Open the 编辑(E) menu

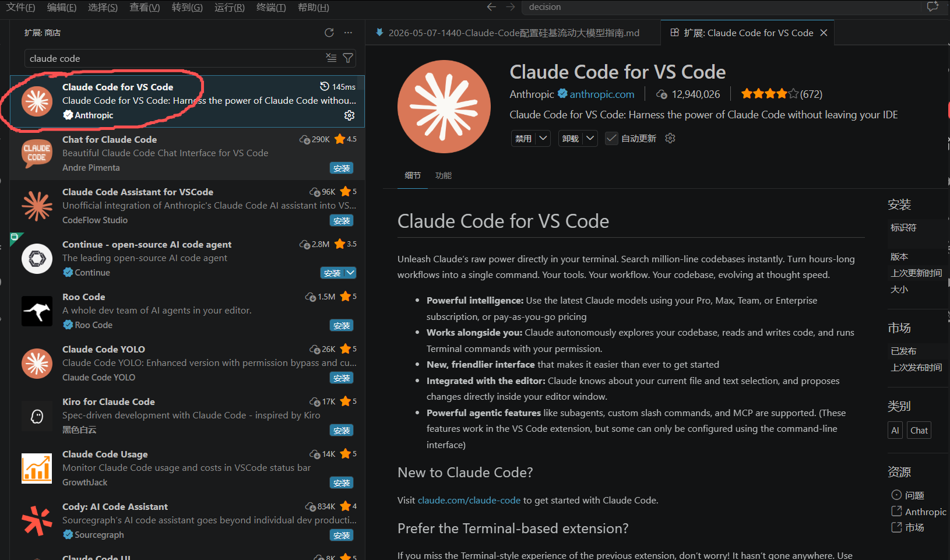tap(62, 7)
